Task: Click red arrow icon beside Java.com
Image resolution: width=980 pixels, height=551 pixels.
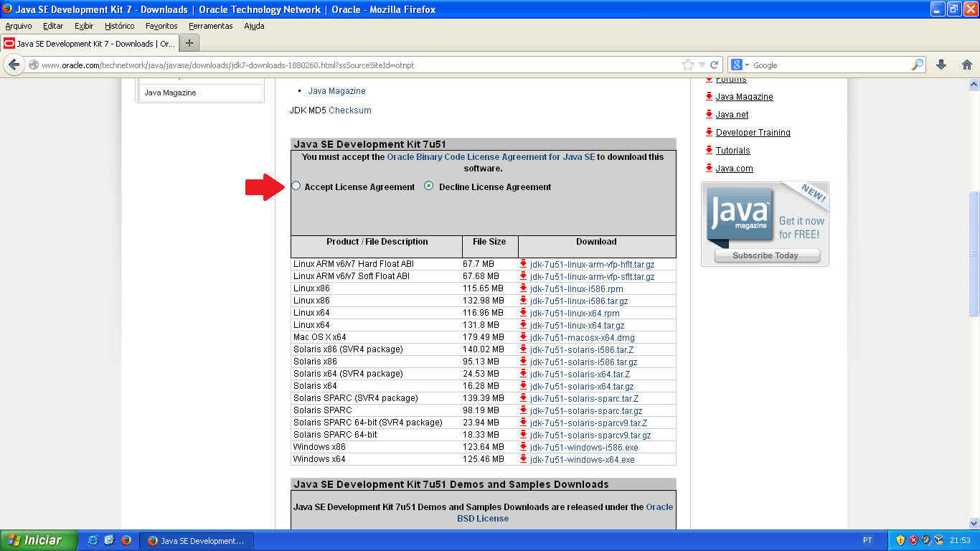Action: tap(709, 168)
